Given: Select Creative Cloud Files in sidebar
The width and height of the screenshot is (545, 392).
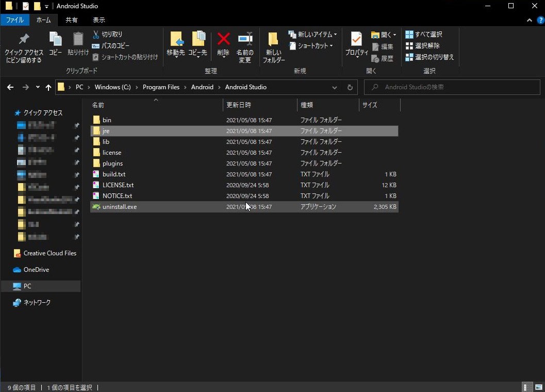Looking at the screenshot, I should 49,253.
